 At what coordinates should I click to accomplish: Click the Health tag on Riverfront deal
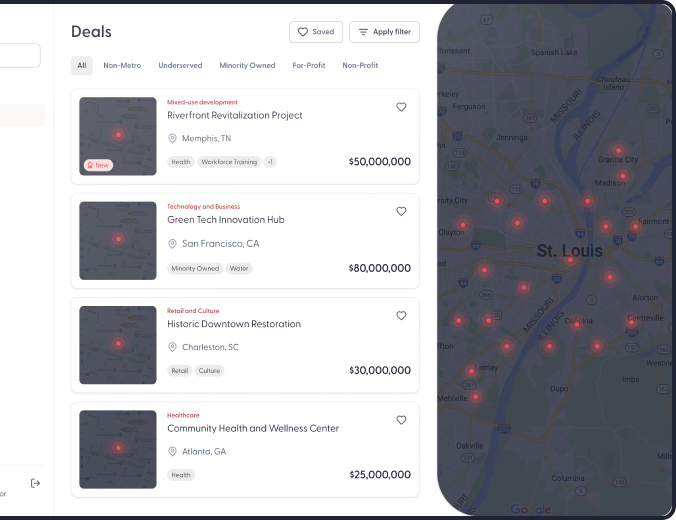(x=181, y=162)
